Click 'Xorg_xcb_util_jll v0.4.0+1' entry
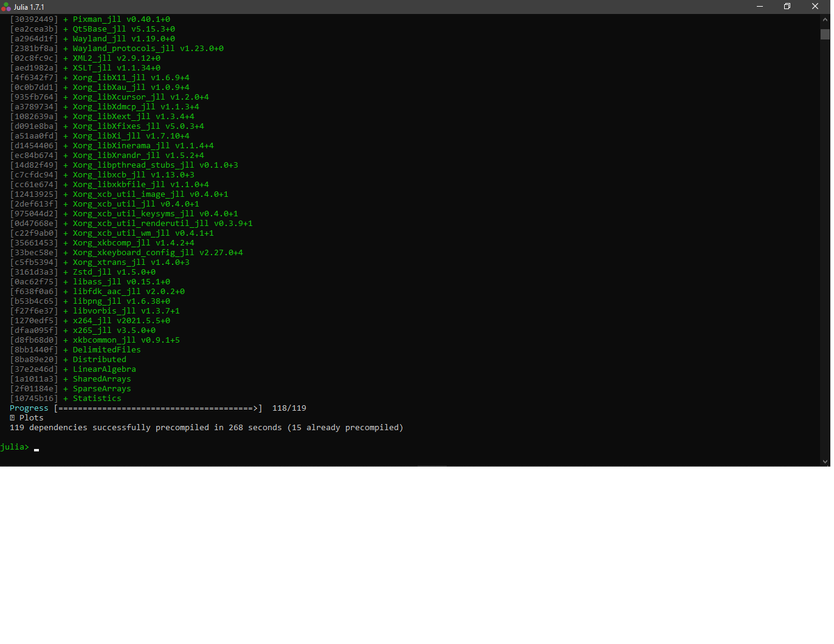This screenshot has width=834, height=644. (136, 204)
